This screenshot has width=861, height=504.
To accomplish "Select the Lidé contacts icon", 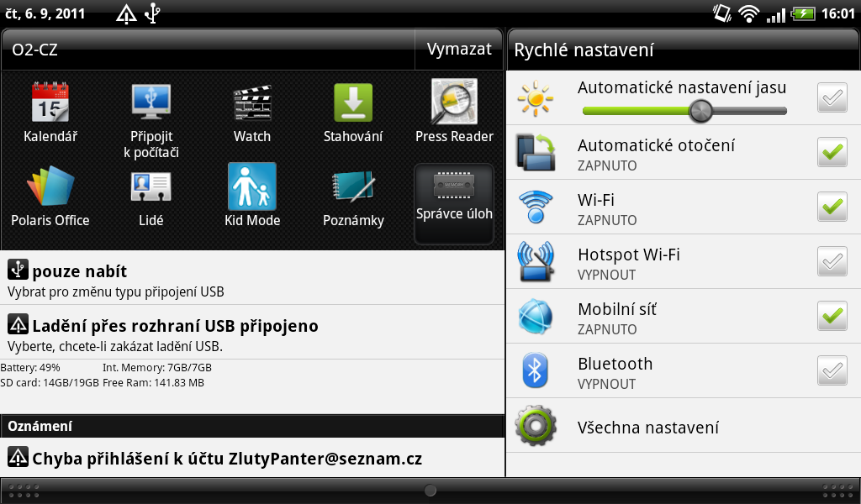I will pyautogui.click(x=151, y=195).
